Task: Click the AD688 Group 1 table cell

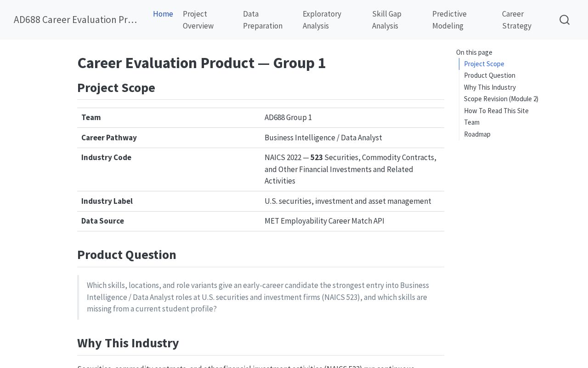Action: point(352,118)
